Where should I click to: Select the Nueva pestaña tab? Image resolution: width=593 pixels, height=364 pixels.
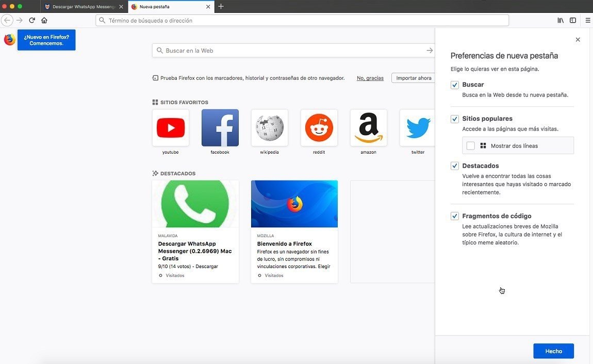coord(171,7)
